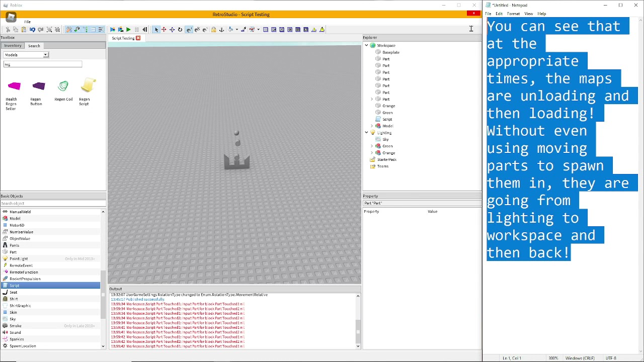The width and height of the screenshot is (644, 362).
Task: Click the Basic Objects search field
Action: (x=53, y=204)
